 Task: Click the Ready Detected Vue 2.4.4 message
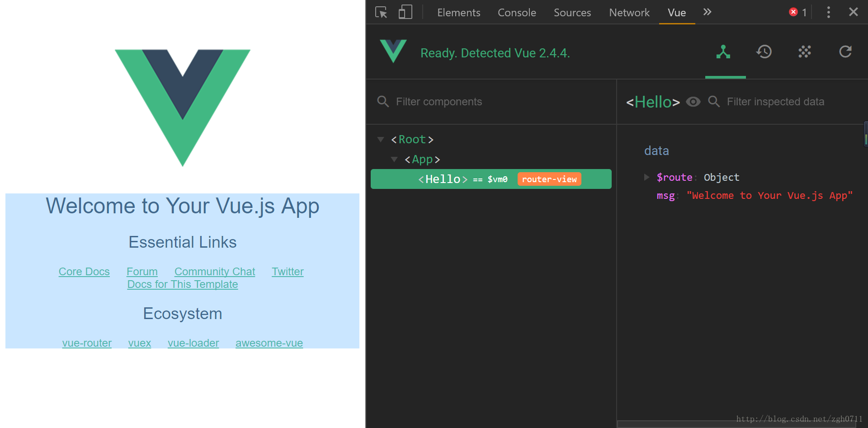[495, 53]
